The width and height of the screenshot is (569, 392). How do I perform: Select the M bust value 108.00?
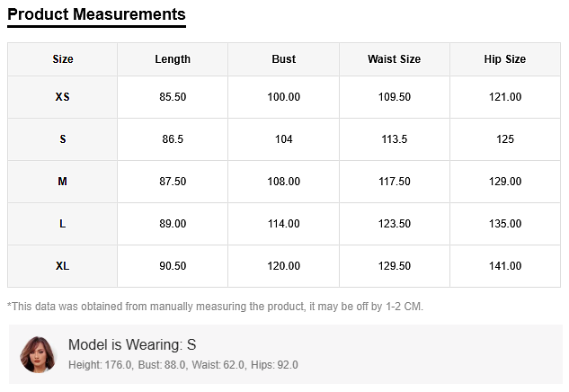pyautogui.click(x=284, y=182)
